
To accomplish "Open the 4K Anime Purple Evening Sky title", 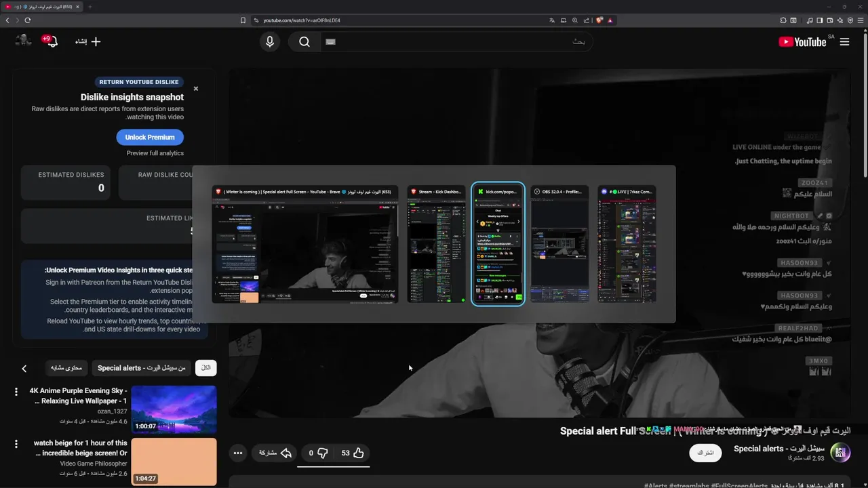I will (78, 396).
